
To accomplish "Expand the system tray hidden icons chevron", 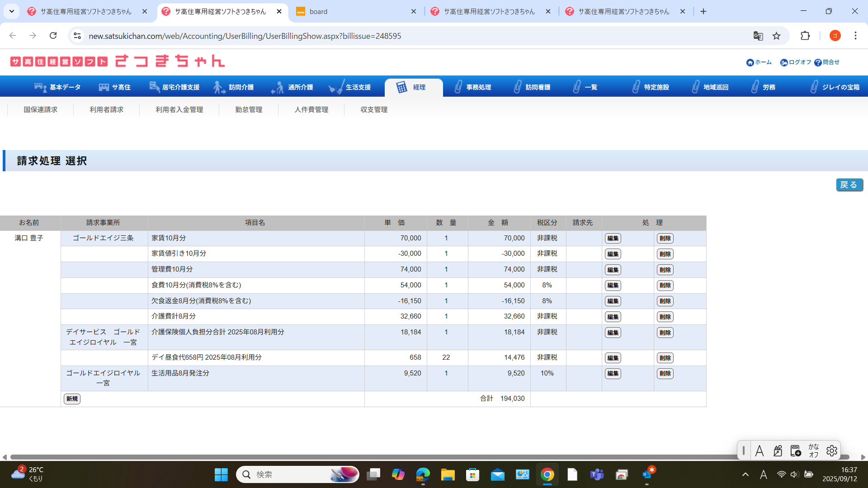I will 745,474.
